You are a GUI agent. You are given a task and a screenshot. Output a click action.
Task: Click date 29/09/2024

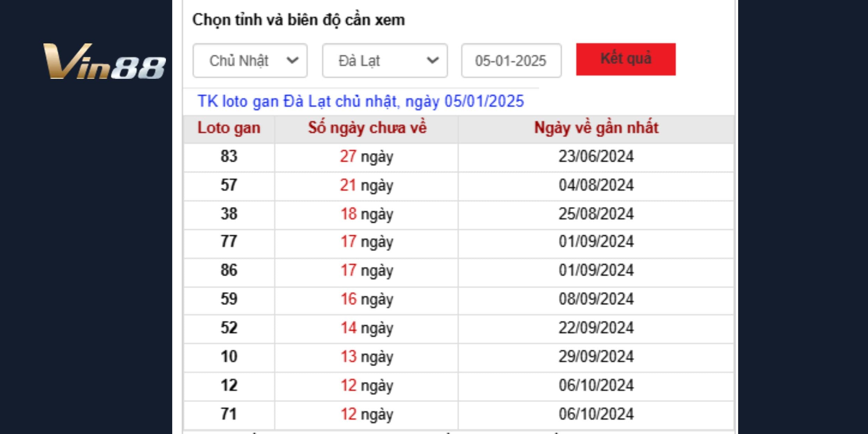(596, 357)
